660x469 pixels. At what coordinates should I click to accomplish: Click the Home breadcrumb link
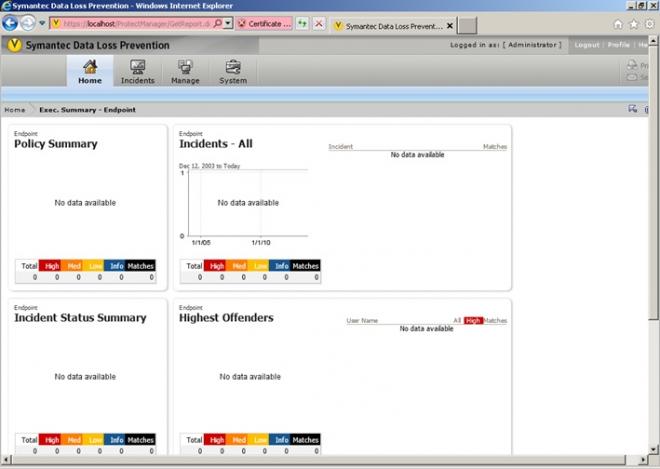[15, 110]
